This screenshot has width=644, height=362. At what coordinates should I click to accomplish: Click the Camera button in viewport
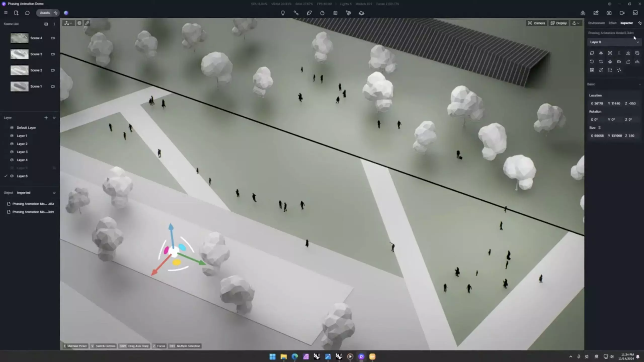click(537, 23)
